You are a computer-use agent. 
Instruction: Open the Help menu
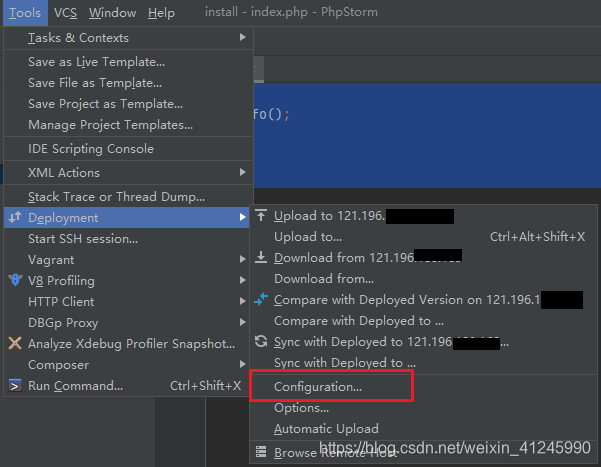[x=161, y=13]
